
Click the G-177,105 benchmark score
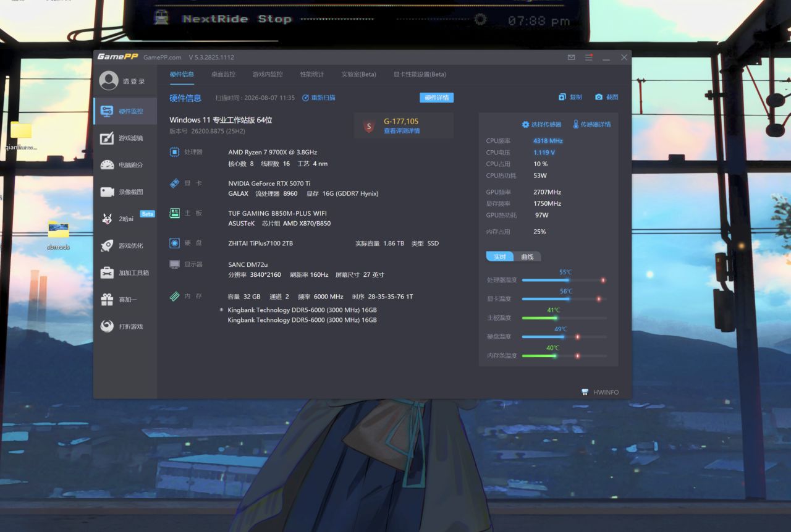pyautogui.click(x=401, y=122)
